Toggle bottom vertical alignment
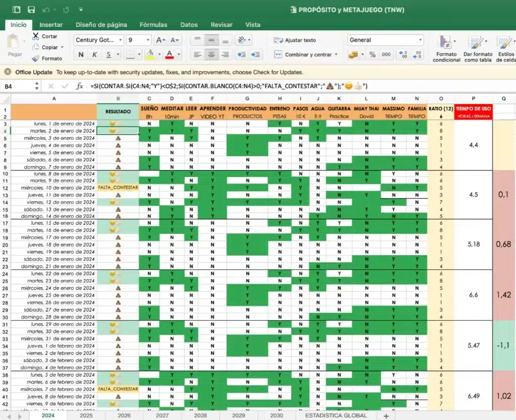 (225, 40)
